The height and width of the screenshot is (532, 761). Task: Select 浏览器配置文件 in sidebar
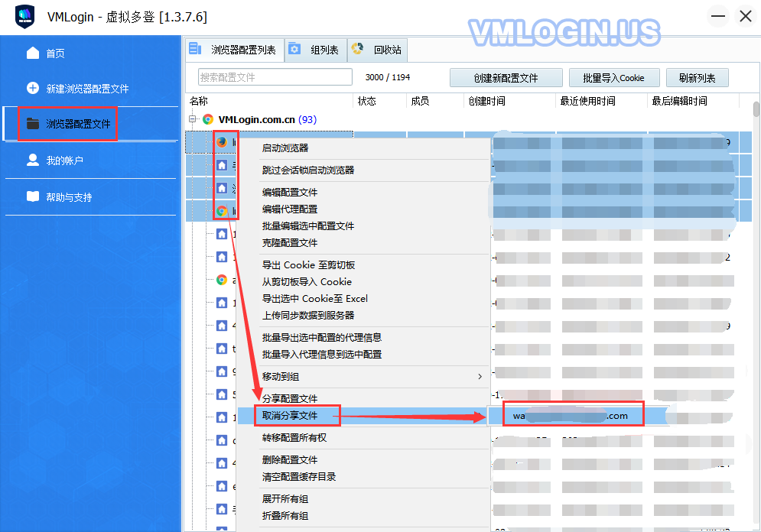78,124
